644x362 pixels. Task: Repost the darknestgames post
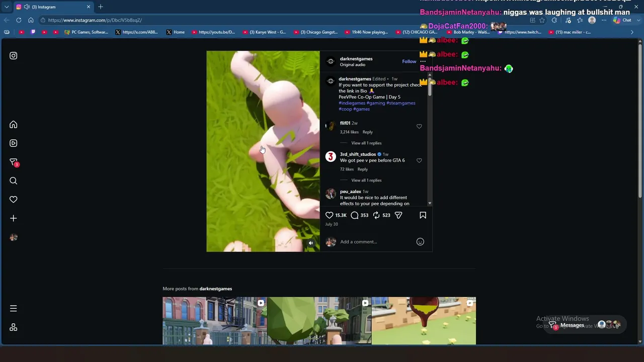tap(376, 215)
